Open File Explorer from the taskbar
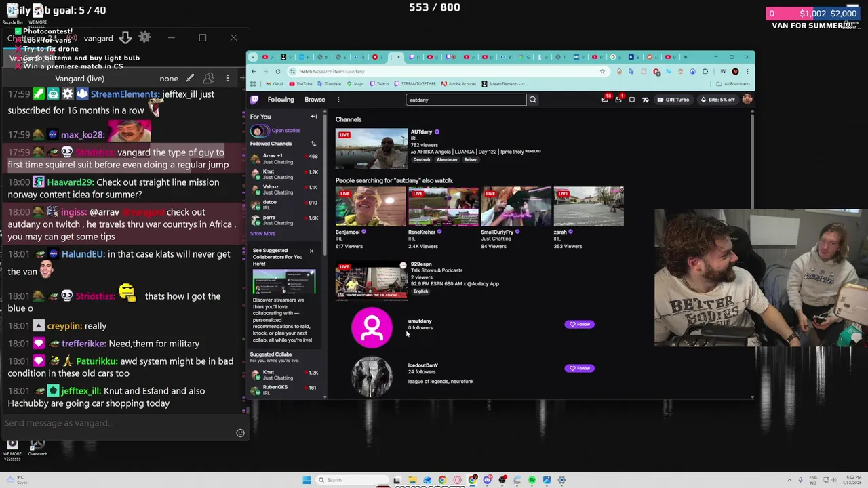Screen dimensions: 868x488 coord(412,480)
